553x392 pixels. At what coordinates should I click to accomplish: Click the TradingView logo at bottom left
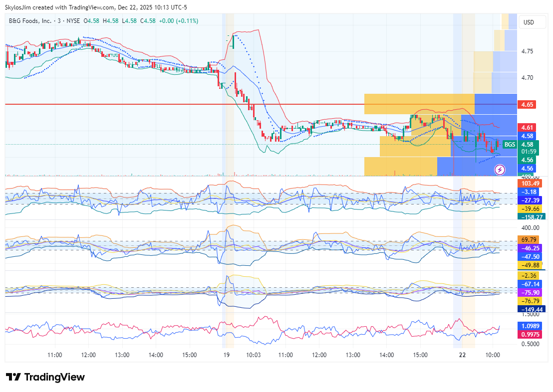[x=45, y=377]
